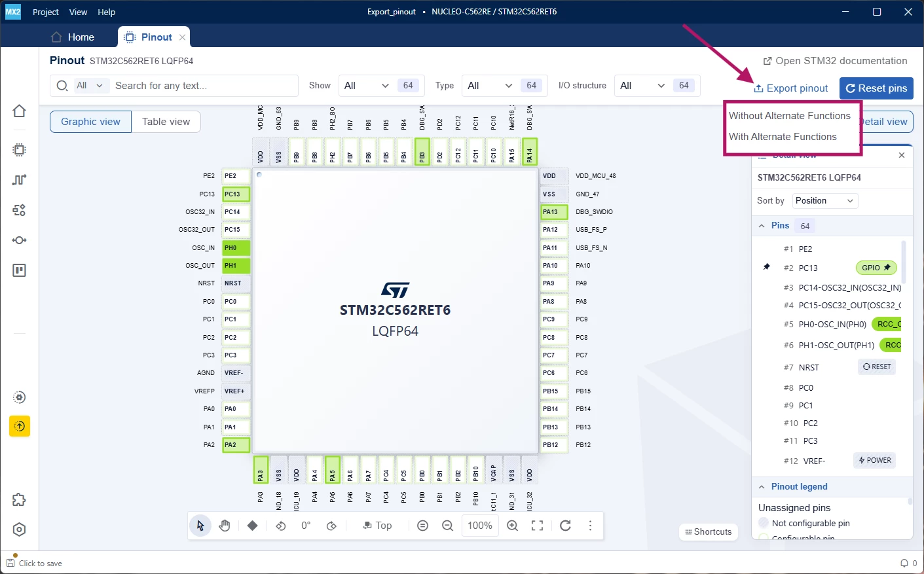Select the pointer tool in bottom toolbar

pyautogui.click(x=200, y=526)
